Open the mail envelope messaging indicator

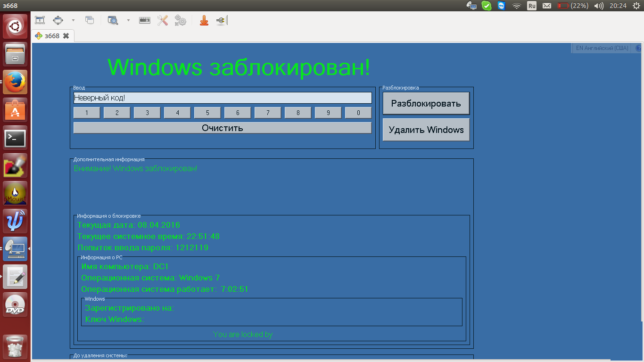click(x=547, y=6)
